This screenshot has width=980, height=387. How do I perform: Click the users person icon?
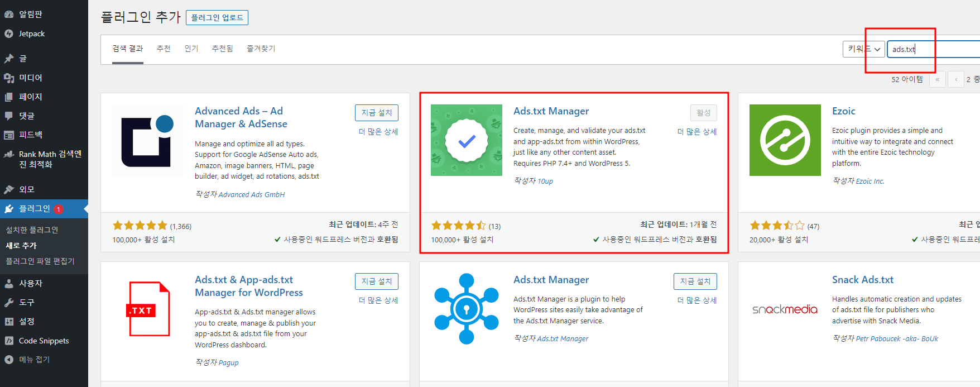point(9,283)
